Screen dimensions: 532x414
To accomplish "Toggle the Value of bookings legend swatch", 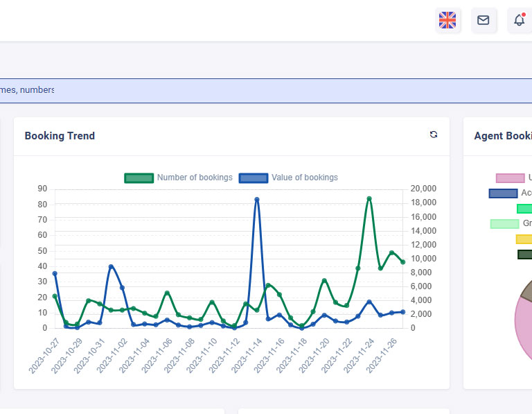I will (253, 178).
